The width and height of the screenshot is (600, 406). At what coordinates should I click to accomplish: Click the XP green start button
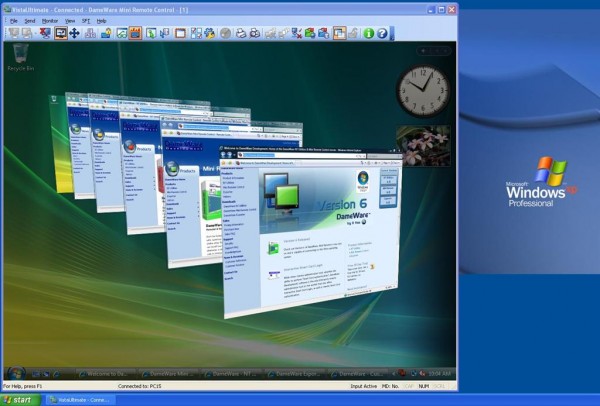(x=20, y=399)
